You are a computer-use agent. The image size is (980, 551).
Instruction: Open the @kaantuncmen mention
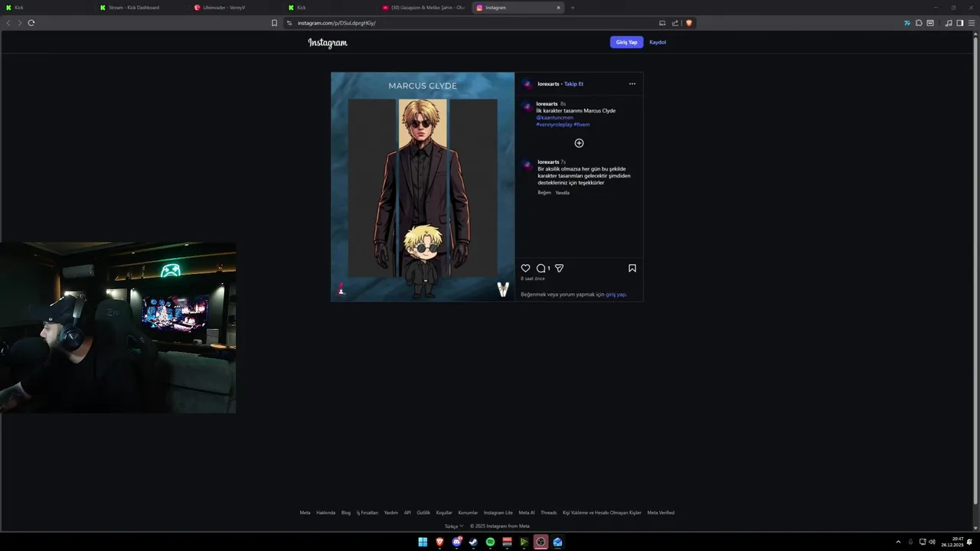(554, 118)
